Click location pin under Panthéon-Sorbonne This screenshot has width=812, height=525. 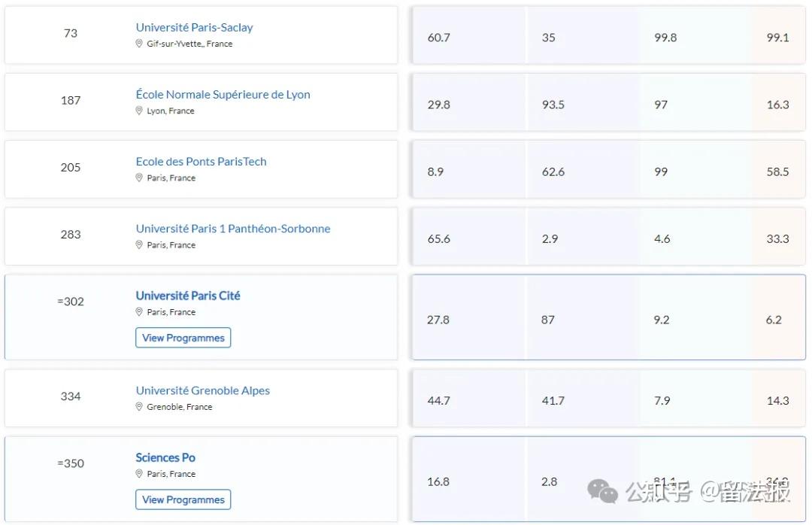pos(139,244)
